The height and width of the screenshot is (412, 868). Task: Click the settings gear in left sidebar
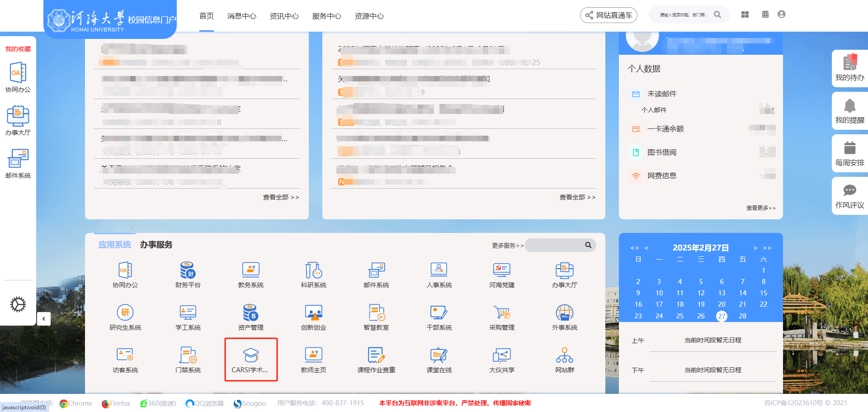[18, 304]
